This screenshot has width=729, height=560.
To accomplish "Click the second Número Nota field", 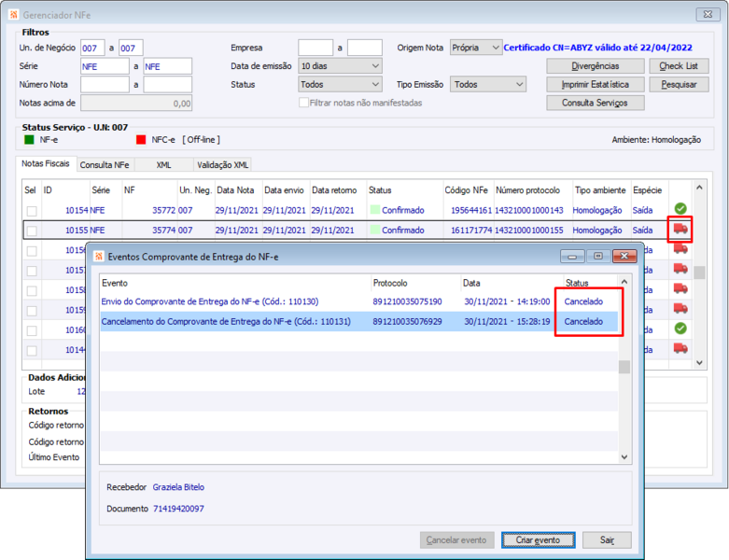I will pos(167,85).
